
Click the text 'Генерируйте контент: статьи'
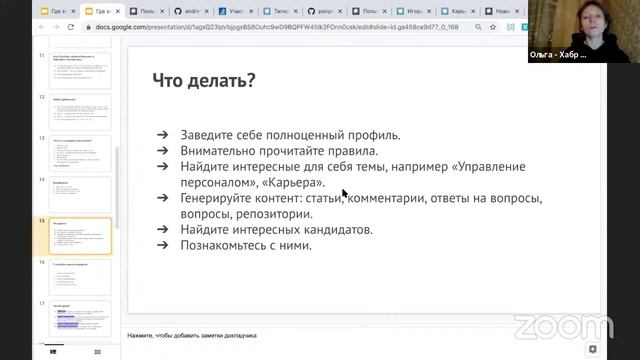click(x=261, y=198)
